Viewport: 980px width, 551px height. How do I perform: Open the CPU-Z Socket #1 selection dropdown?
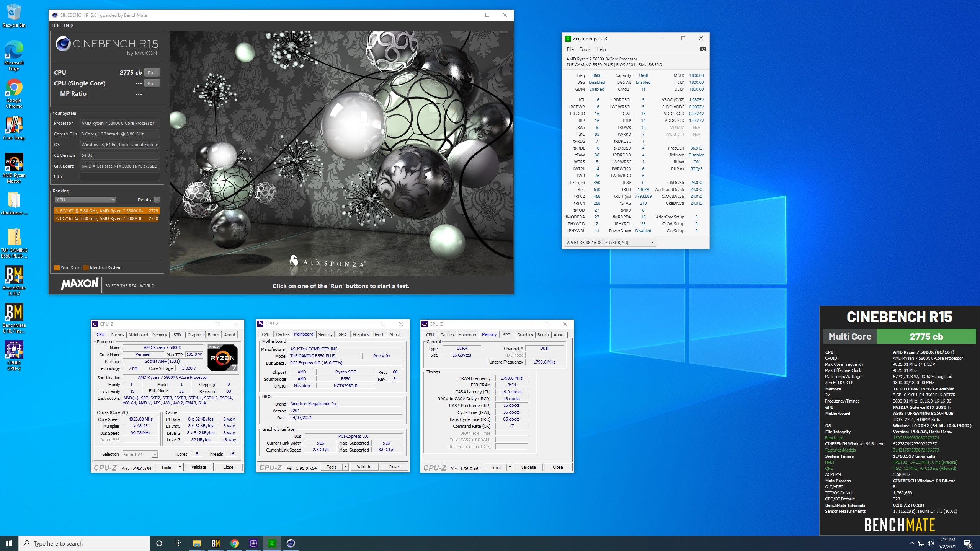[x=140, y=454]
